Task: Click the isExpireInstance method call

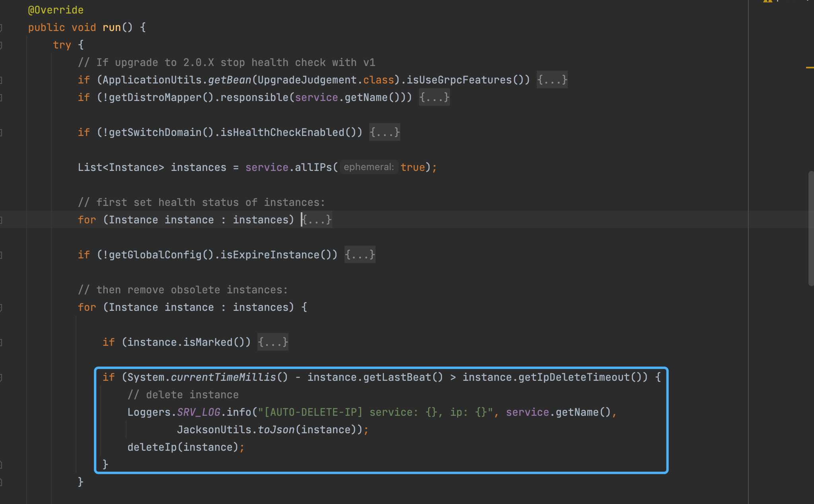Action: tap(270, 255)
